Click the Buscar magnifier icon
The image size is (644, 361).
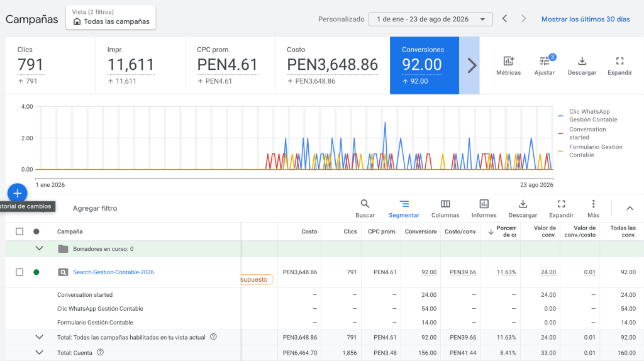tap(365, 204)
